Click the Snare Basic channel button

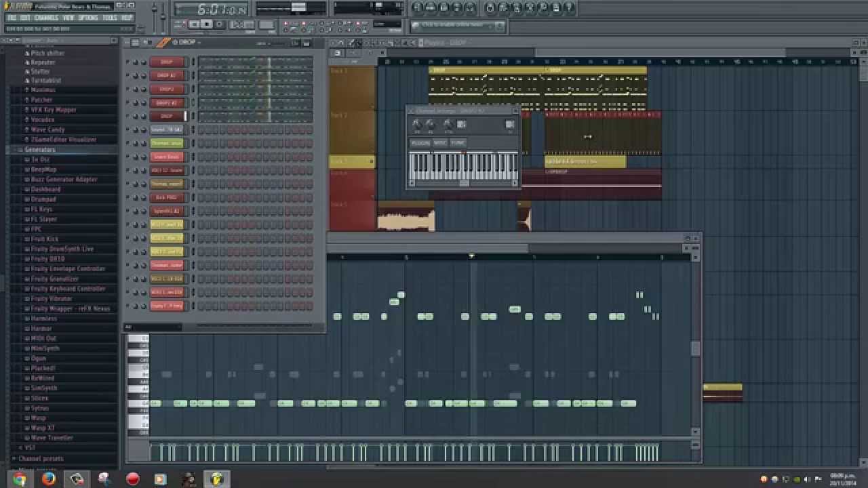point(167,157)
